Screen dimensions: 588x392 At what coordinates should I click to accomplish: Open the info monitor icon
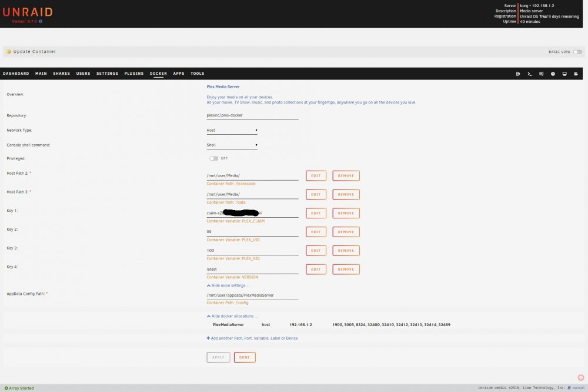(564, 74)
